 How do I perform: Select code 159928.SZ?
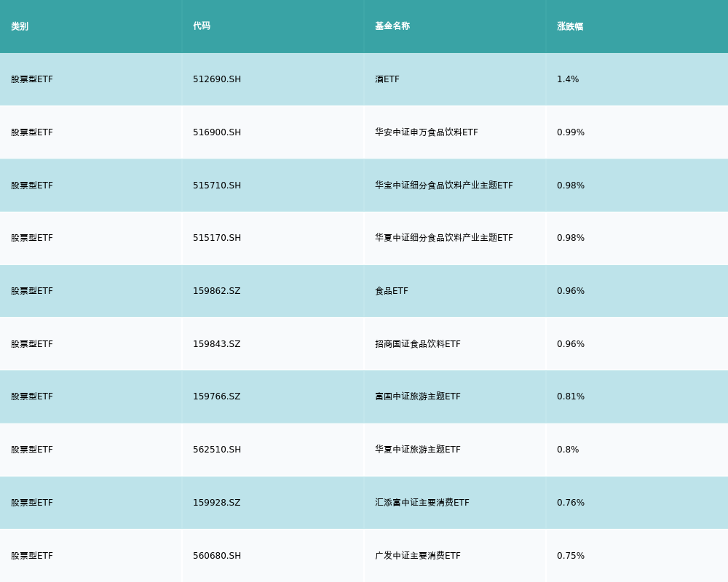tap(217, 503)
